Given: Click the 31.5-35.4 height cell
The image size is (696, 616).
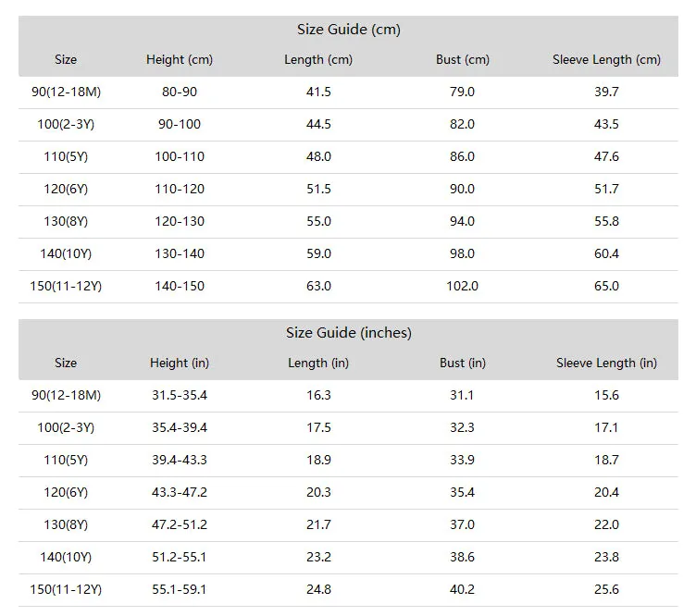Looking at the screenshot, I should pyautogui.click(x=180, y=395).
